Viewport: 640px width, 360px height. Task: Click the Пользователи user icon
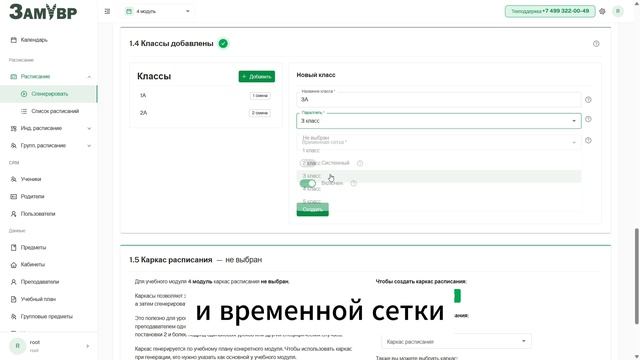click(13, 214)
